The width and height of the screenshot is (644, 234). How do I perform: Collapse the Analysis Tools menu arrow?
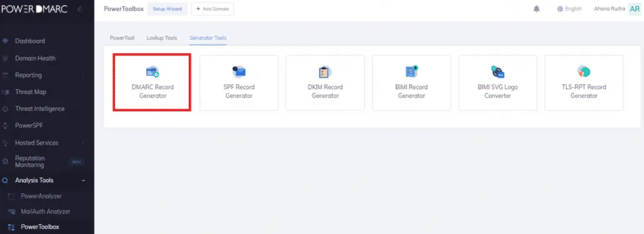tap(83, 180)
